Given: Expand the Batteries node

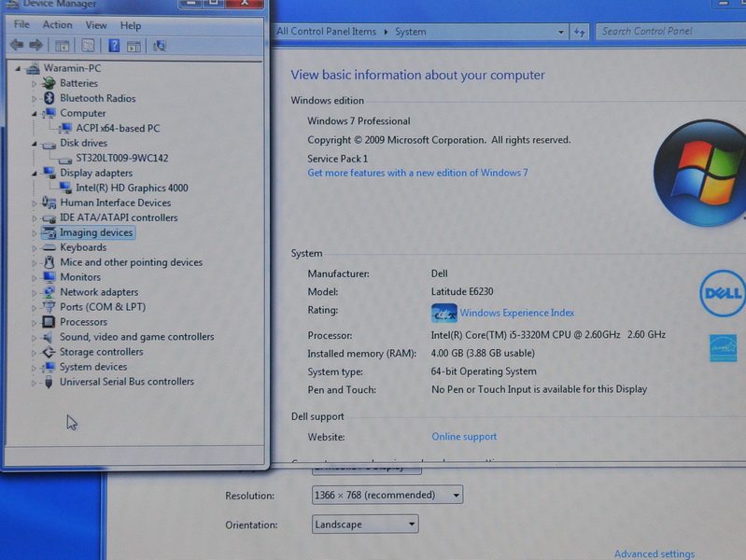Looking at the screenshot, I should pyautogui.click(x=34, y=84).
